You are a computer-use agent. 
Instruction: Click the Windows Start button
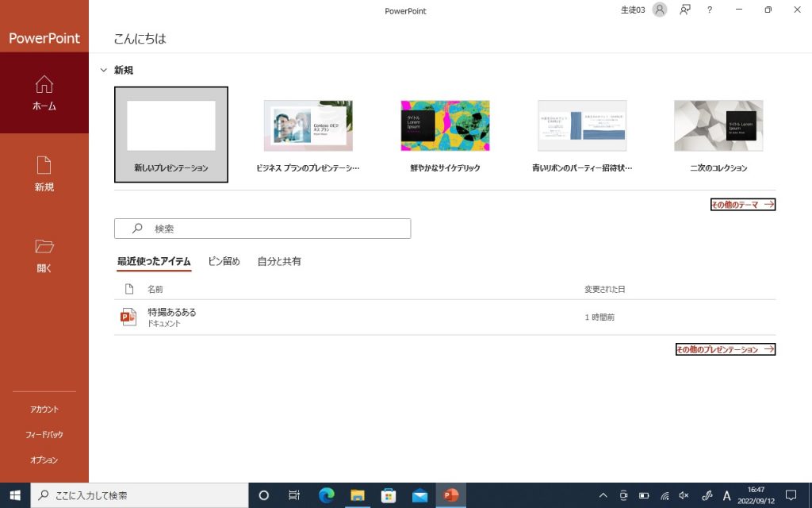point(15,495)
